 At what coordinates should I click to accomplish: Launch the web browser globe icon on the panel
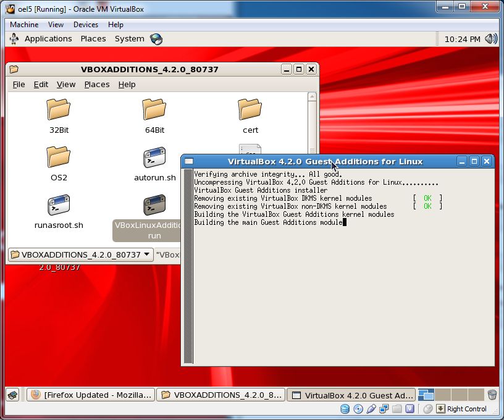tap(156, 39)
